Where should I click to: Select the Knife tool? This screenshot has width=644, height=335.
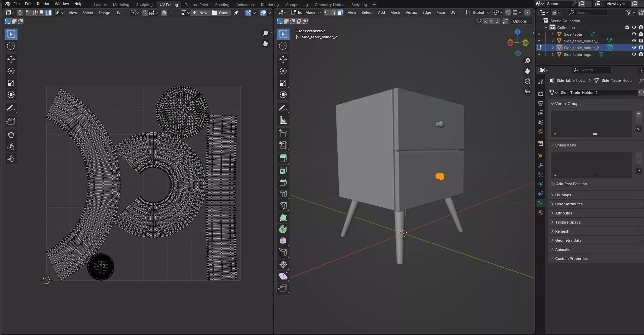pos(283,206)
